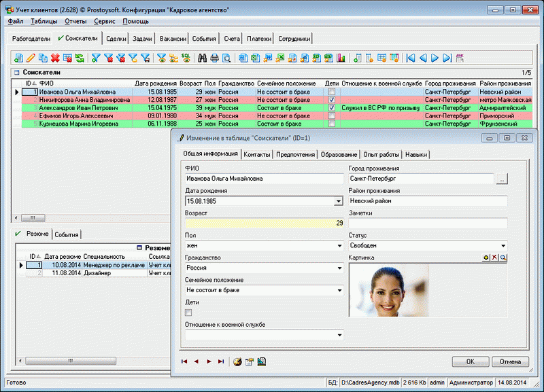Click the pencil edit record icon
This screenshot has width=544, height=392.
pos(31,58)
